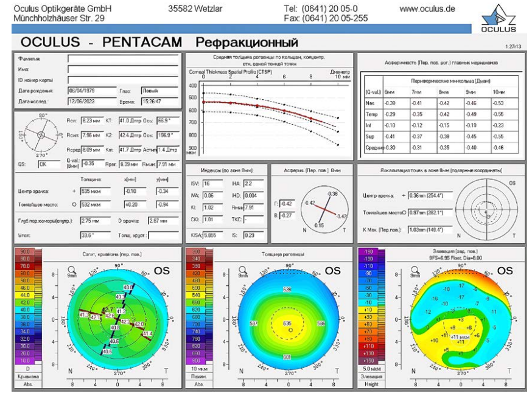Open the www.oculus.de website link
This screenshot has height=399, width=532.
pos(427,9)
